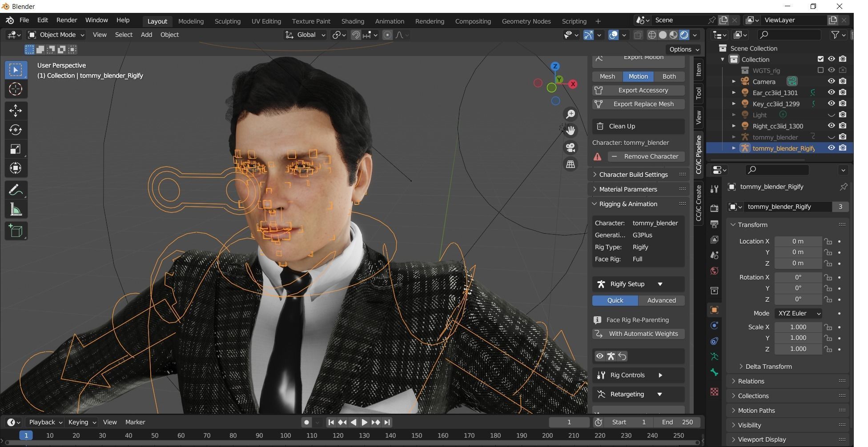
Task: Toggle viewport overlays
Action: click(x=613, y=35)
